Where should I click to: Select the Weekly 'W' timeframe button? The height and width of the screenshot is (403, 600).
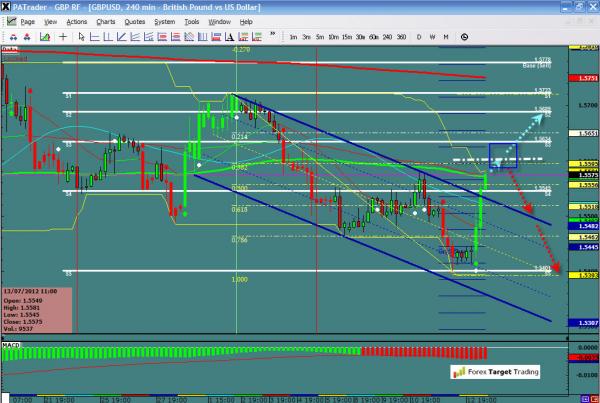pyautogui.click(x=430, y=36)
